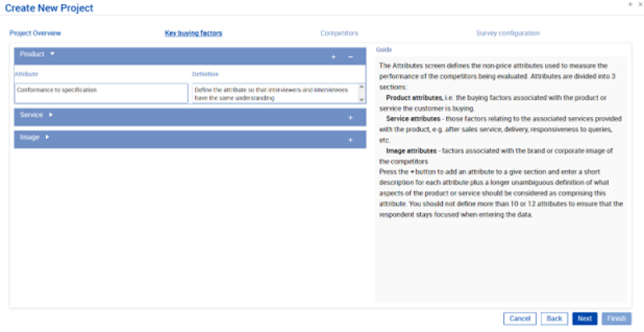The image size is (644, 332).
Task: Go to the Project Overview tab
Action: 35,33
